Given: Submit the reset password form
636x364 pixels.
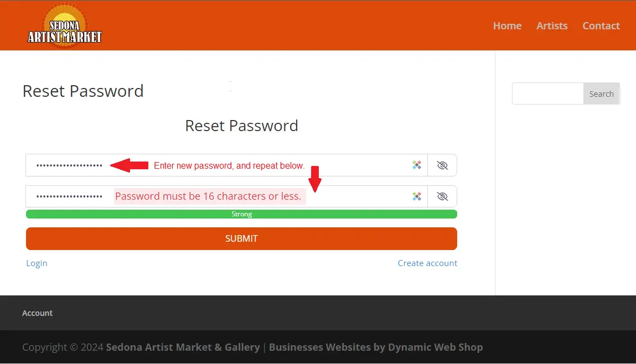Looking at the screenshot, I should point(241,238).
